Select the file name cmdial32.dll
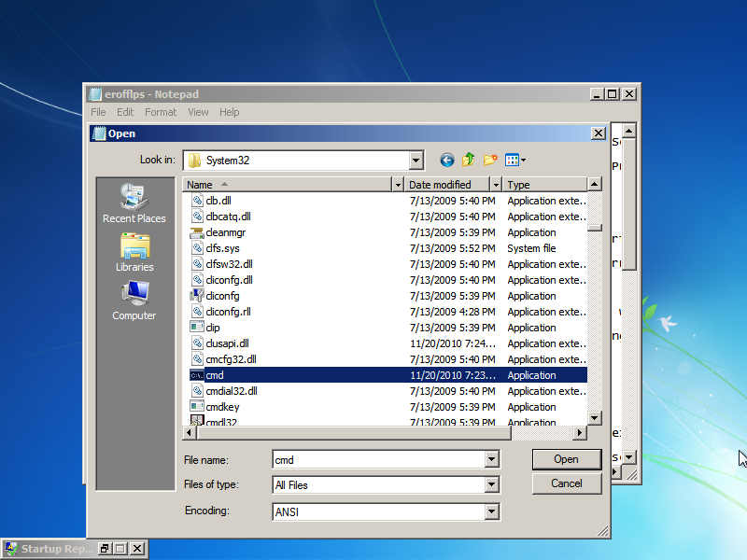This screenshot has width=747, height=560. 232,391
